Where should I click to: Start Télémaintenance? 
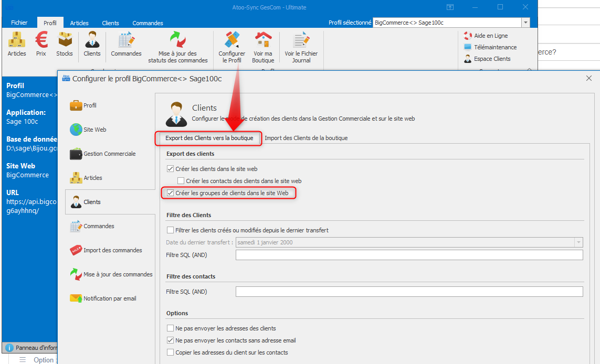coord(490,47)
